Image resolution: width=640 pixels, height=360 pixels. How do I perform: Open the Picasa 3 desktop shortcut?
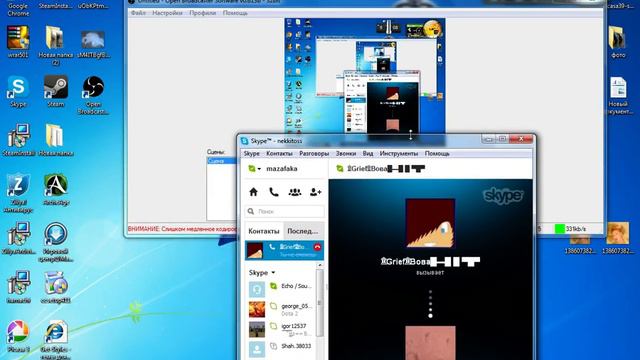point(18,336)
